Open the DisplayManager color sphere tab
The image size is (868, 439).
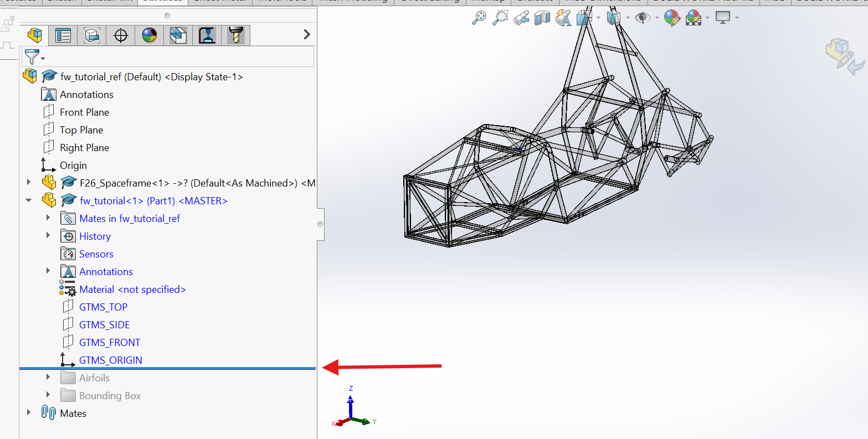(150, 36)
